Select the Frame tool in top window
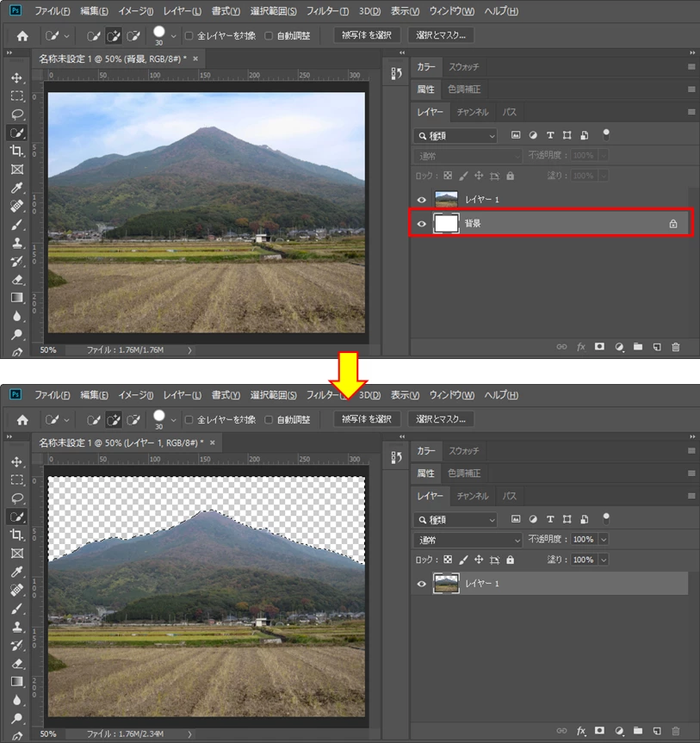 pyautogui.click(x=17, y=169)
